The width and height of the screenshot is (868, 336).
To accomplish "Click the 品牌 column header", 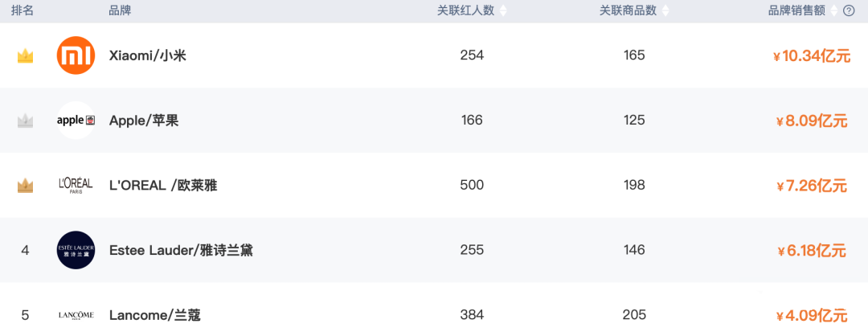I will coord(120,10).
